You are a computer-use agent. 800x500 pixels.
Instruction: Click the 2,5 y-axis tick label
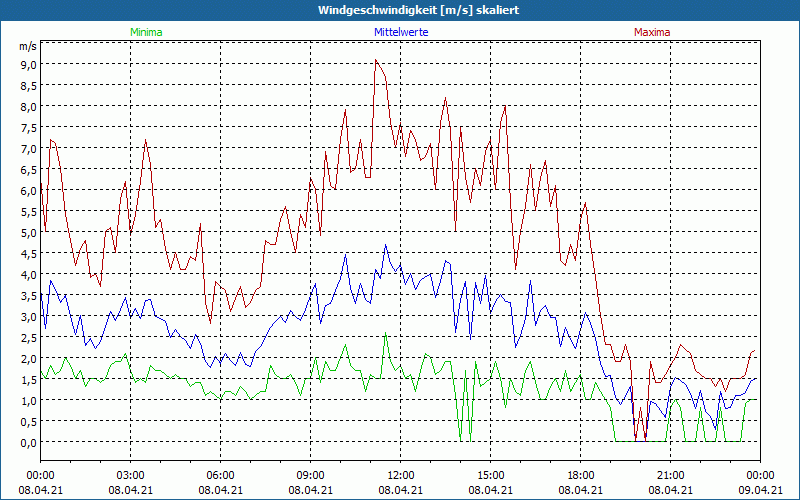[29, 337]
